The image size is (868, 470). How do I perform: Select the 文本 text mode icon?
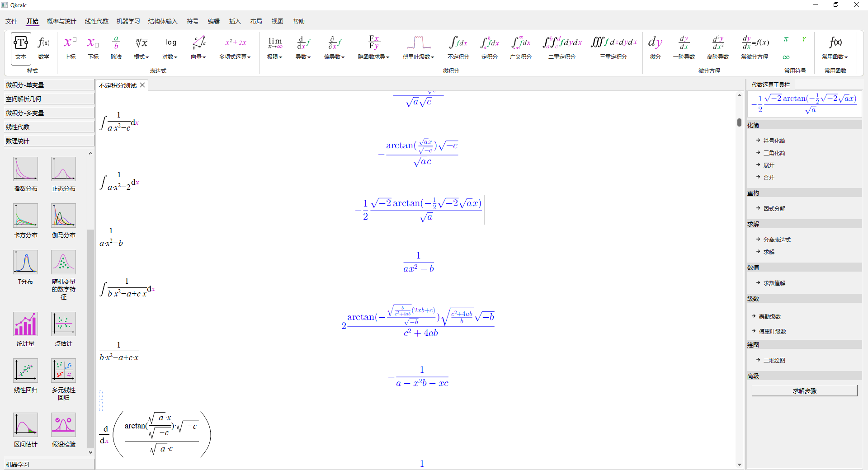21,48
